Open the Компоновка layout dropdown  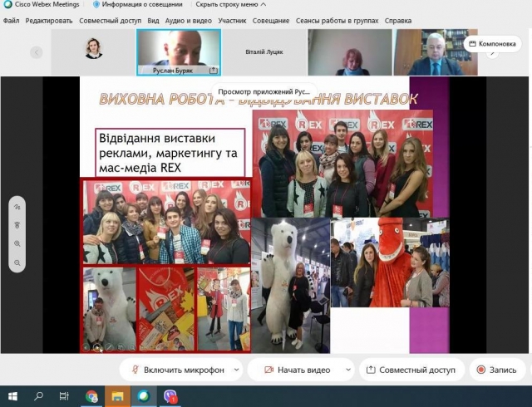coord(493,43)
